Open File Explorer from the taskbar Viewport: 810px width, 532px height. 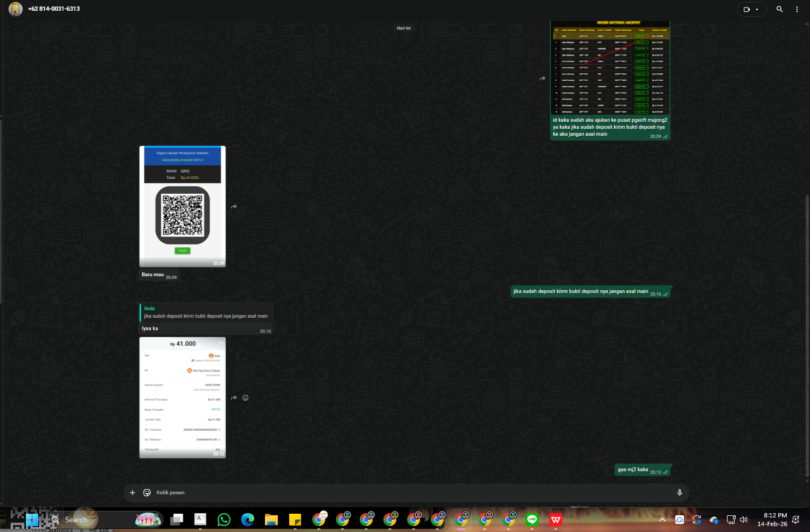271,520
